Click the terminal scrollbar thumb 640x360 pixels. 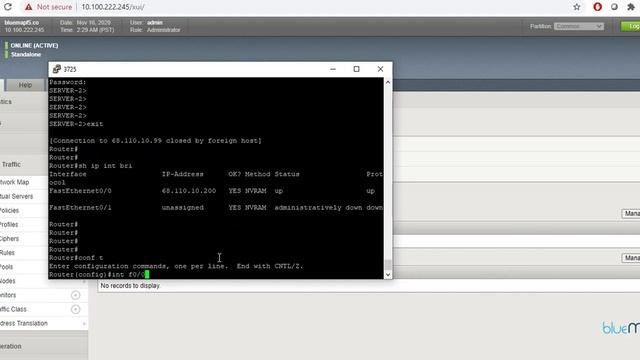click(388, 264)
